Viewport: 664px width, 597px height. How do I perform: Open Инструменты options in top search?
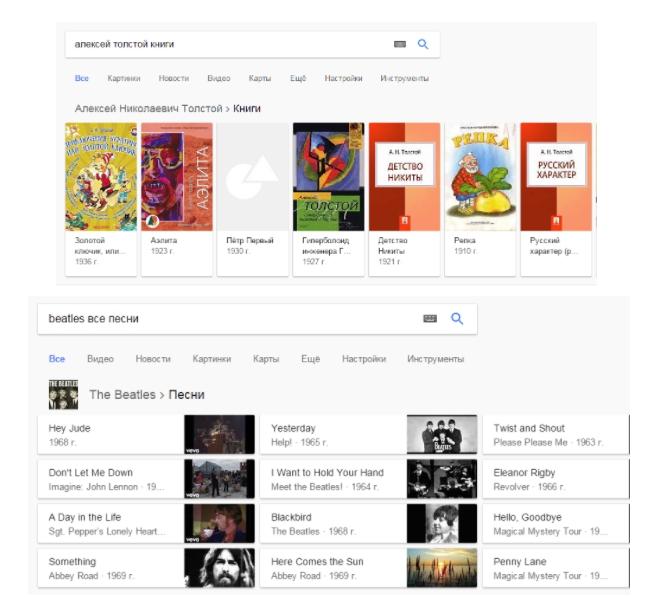tap(404, 78)
